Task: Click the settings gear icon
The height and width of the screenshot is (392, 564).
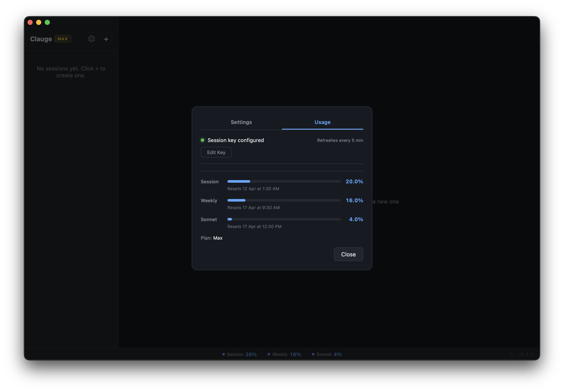Action: pos(91,39)
